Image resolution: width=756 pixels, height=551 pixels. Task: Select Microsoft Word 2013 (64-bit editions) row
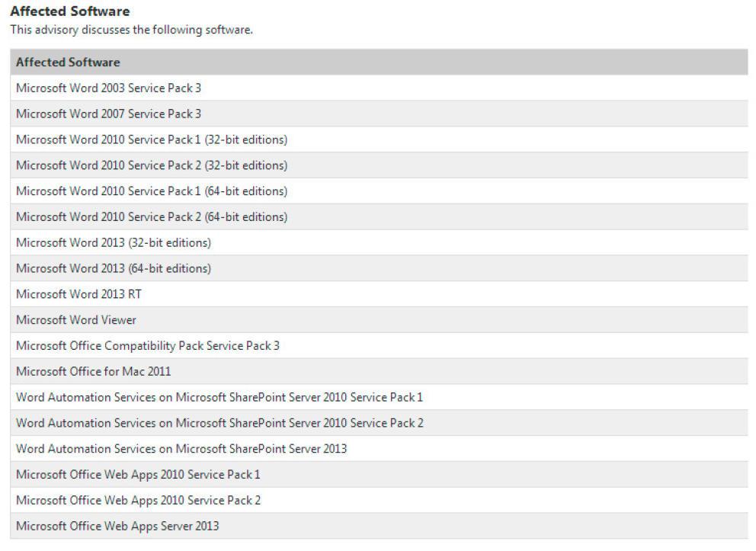(x=114, y=268)
